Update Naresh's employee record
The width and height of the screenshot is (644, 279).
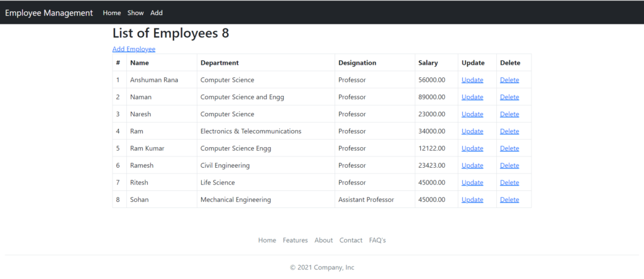click(x=472, y=114)
